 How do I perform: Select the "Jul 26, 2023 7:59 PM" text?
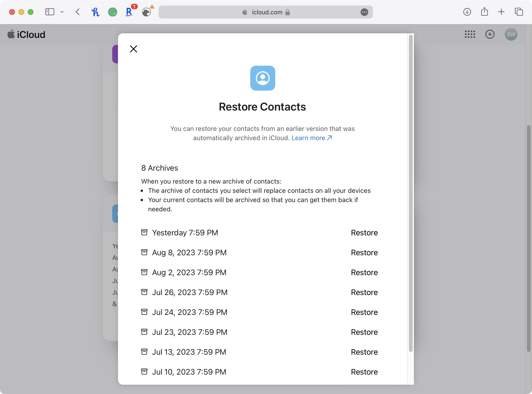pos(190,292)
